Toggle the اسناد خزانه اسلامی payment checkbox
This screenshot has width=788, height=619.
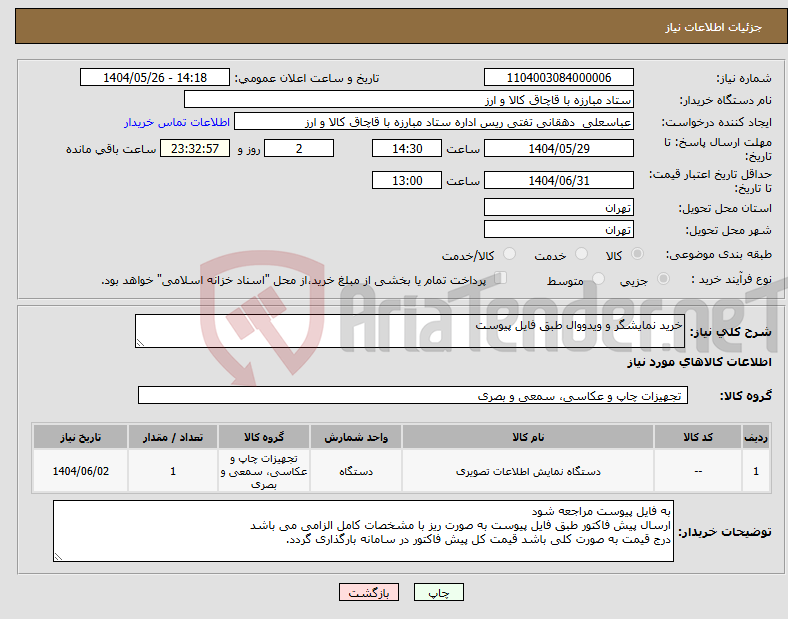(501, 278)
